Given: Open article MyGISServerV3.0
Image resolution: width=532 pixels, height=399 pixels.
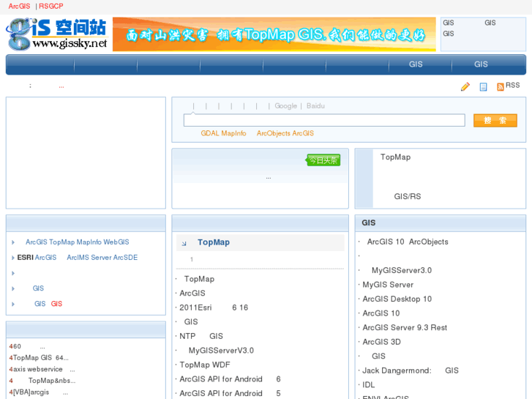Looking at the screenshot, I should coord(221,350).
